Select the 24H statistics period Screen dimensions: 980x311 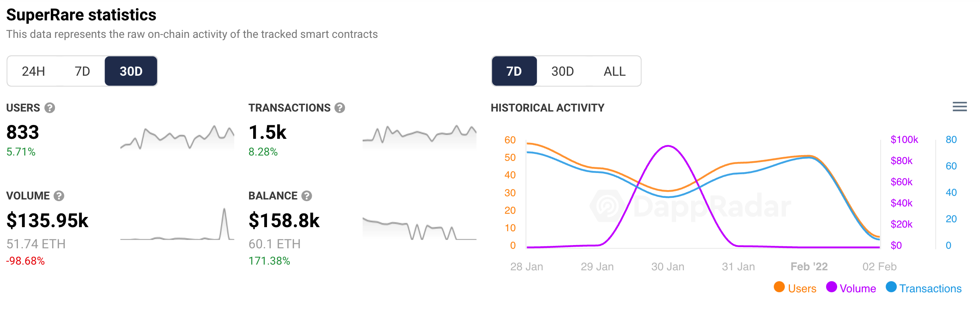(x=33, y=71)
